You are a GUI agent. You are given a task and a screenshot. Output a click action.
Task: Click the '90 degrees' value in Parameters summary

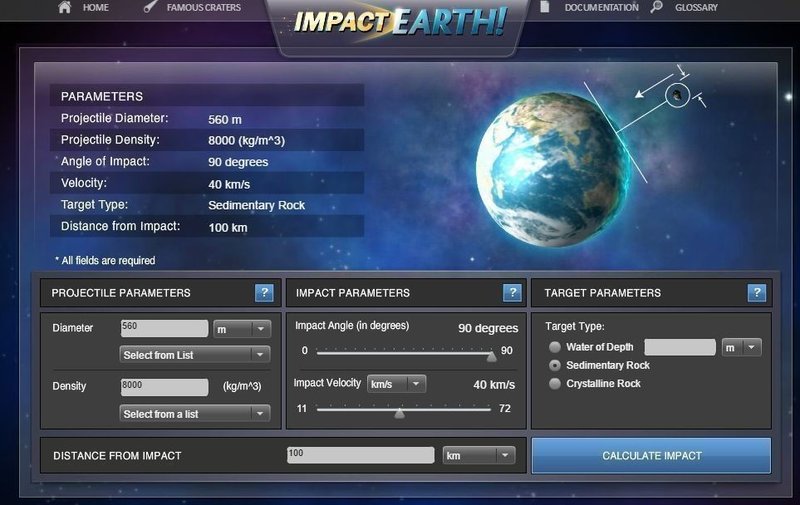point(238,162)
